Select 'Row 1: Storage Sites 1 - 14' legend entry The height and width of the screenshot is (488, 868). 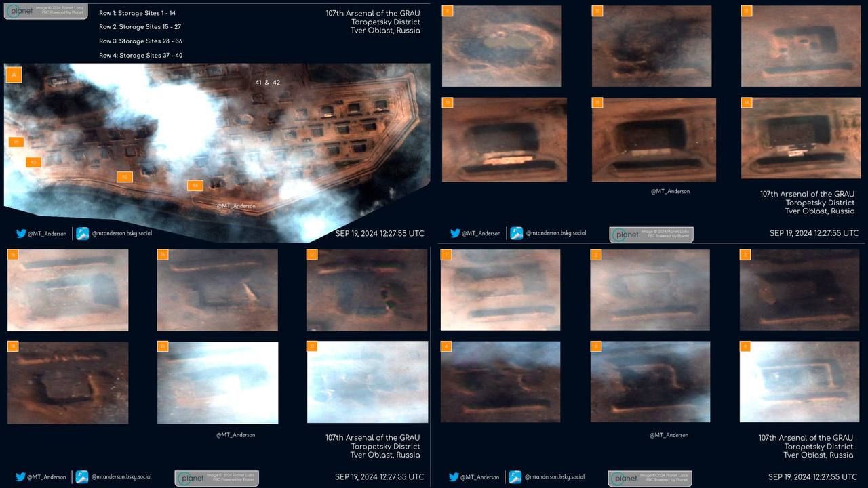click(137, 13)
